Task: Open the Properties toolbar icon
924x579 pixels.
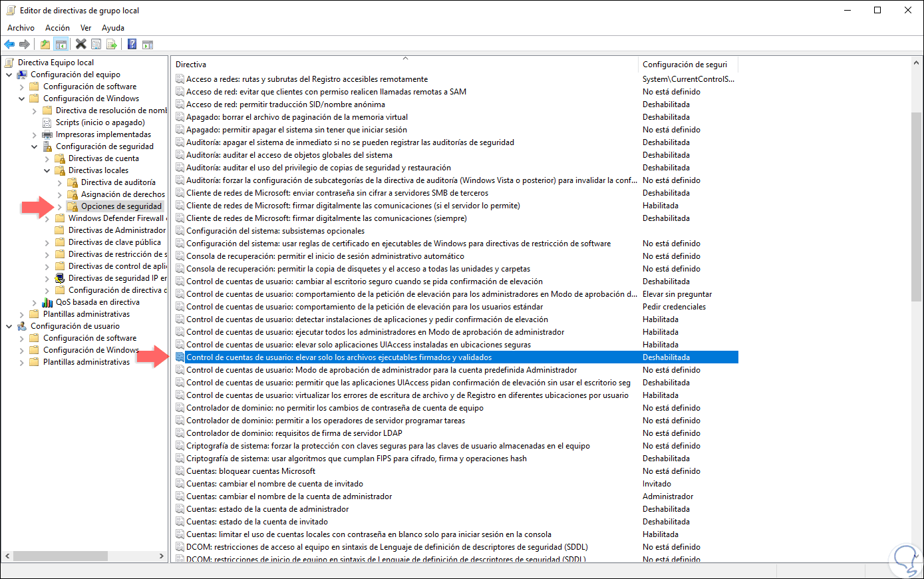Action: click(96, 44)
